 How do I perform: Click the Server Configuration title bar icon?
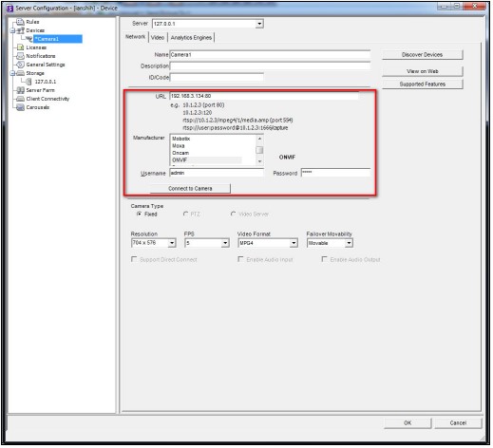coord(9,9)
